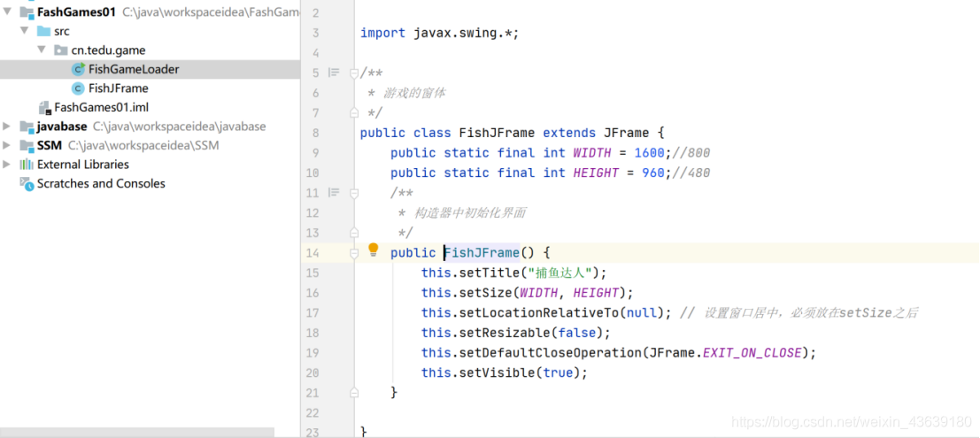Click setDefaultCloseOperation method call
Viewport: 980px width, 438px height.
pos(550,353)
